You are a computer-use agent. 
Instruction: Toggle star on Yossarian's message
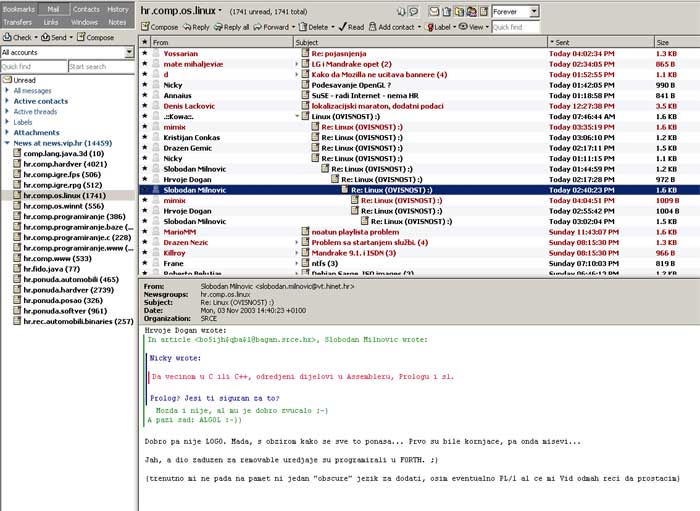coord(144,53)
